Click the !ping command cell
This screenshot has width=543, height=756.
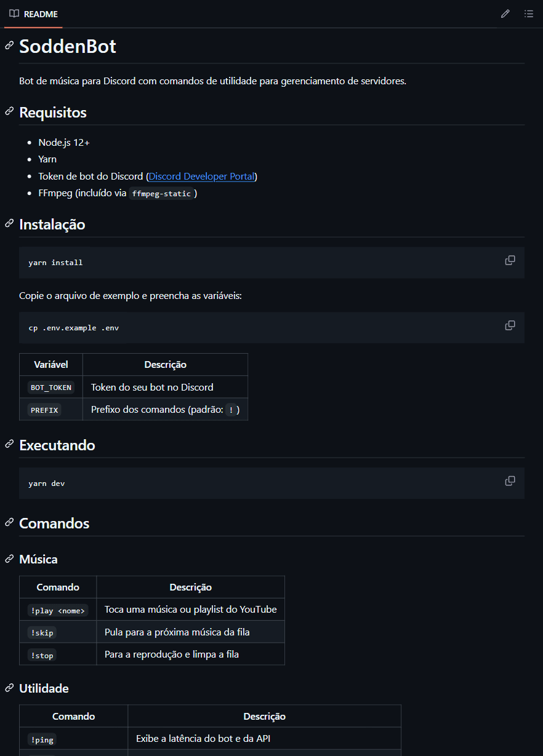[74, 739]
